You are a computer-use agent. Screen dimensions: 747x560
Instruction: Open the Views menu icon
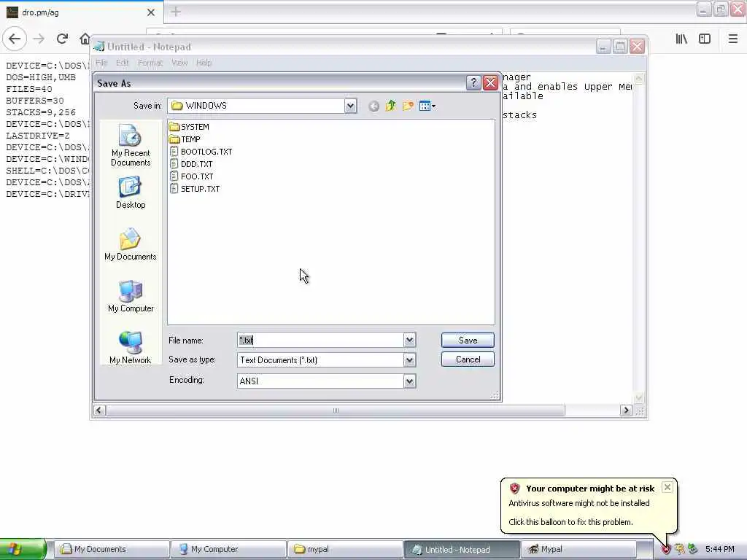427,106
